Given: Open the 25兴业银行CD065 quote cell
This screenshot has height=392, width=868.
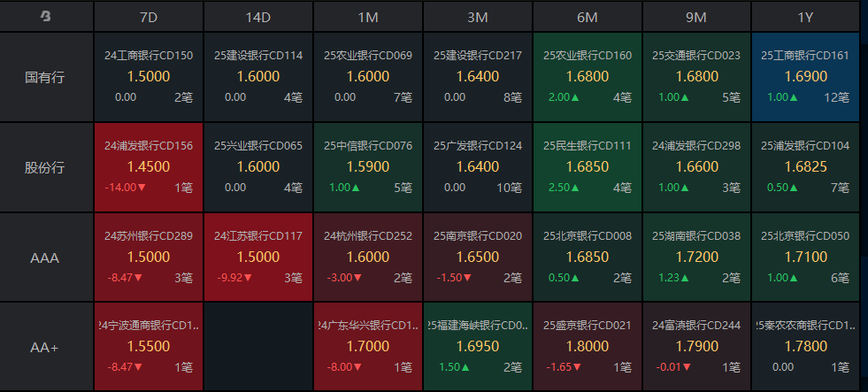Looking at the screenshot, I should [258, 167].
